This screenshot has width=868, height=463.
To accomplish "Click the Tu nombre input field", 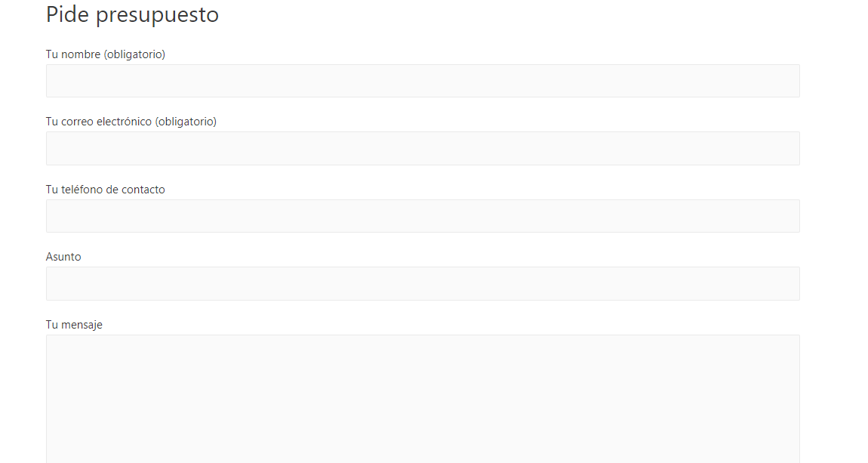I will point(423,81).
